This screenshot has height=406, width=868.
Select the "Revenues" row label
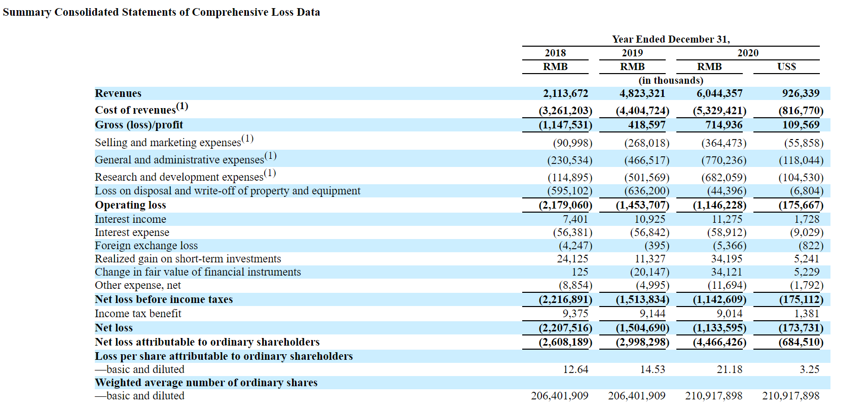pos(118,93)
